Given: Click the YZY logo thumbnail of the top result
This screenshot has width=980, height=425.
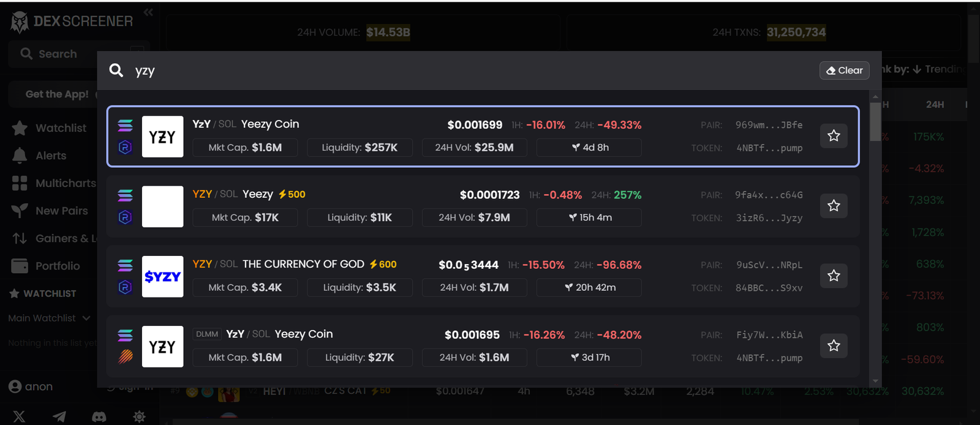Looking at the screenshot, I should [162, 137].
